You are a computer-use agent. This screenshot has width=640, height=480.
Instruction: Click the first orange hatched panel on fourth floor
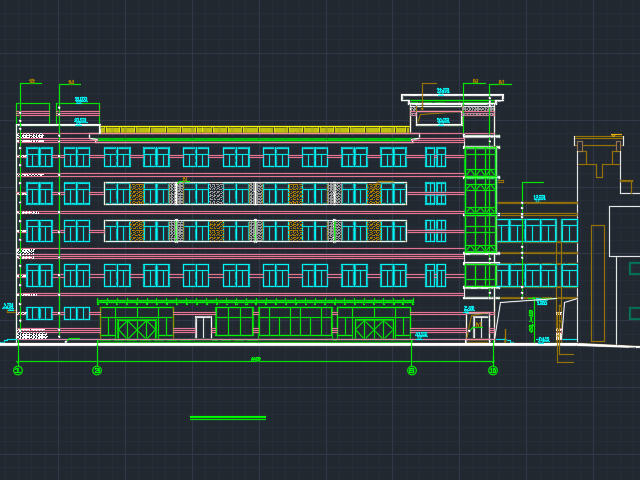(136, 193)
